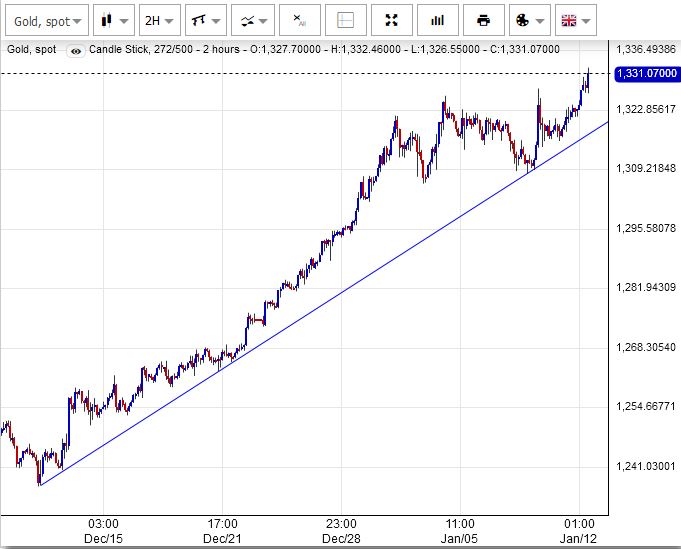The width and height of the screenshot is (681, 549).
Task: Toggle the crosshair grid icon
Action: click(345, 20)
